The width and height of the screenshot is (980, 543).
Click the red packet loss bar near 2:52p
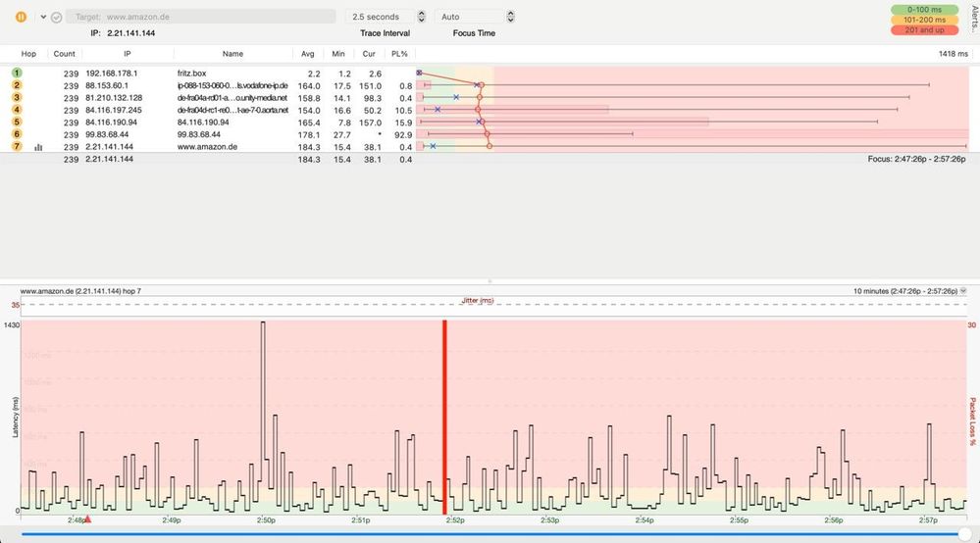[x=445, y=417]
